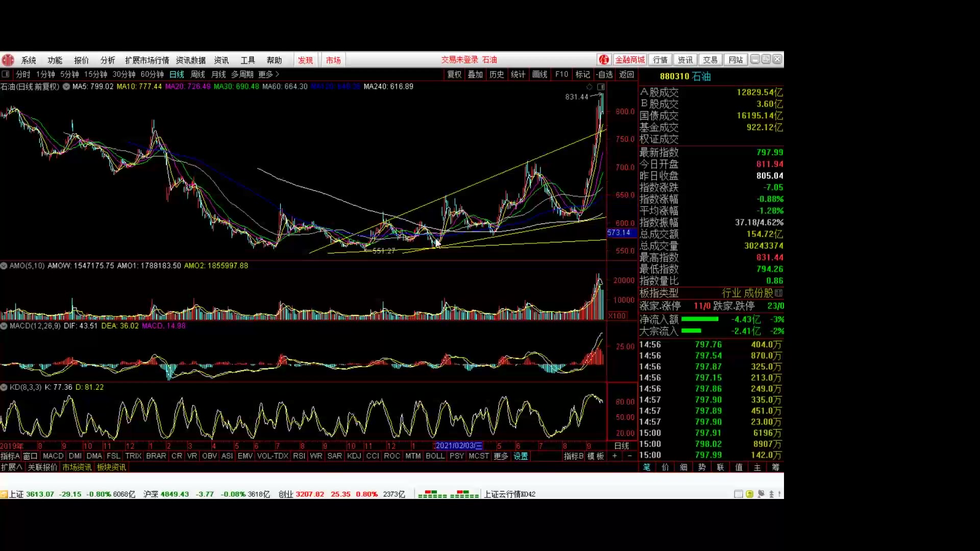
Task: Click the up-arrow icon in status tray
Action: (772, 494)
